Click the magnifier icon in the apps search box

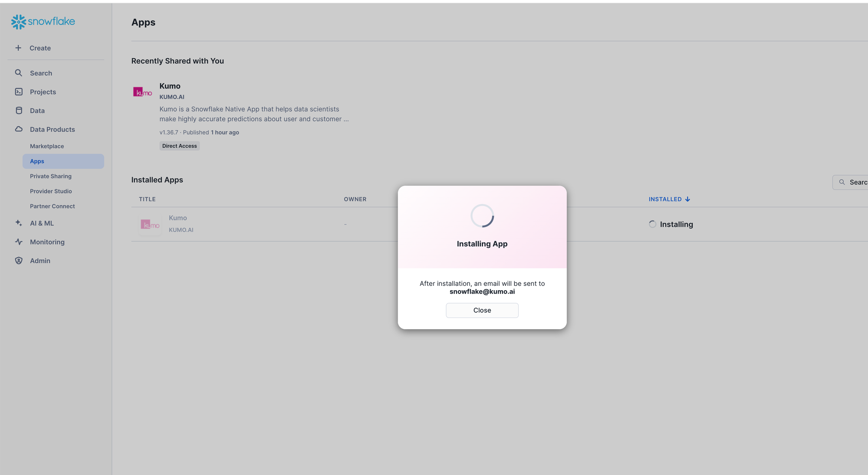pyautogui.click(x=842, y=182)
